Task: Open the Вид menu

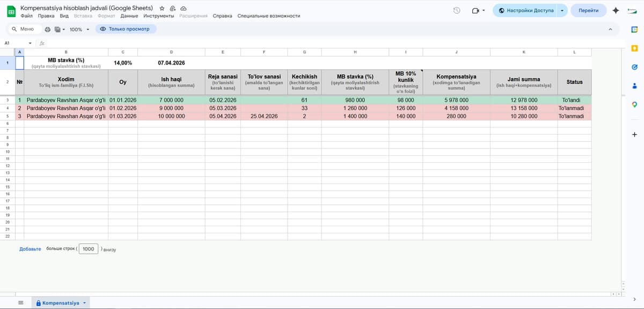Action: pyautogui.click(x=64, y=16)
